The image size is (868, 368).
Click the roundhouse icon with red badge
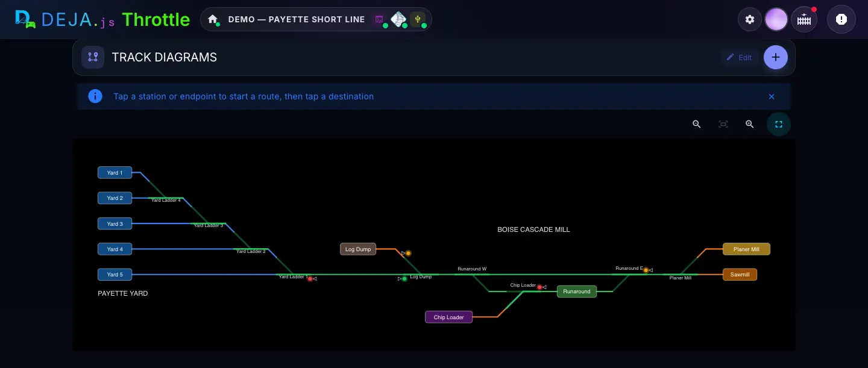click(804, 19)
